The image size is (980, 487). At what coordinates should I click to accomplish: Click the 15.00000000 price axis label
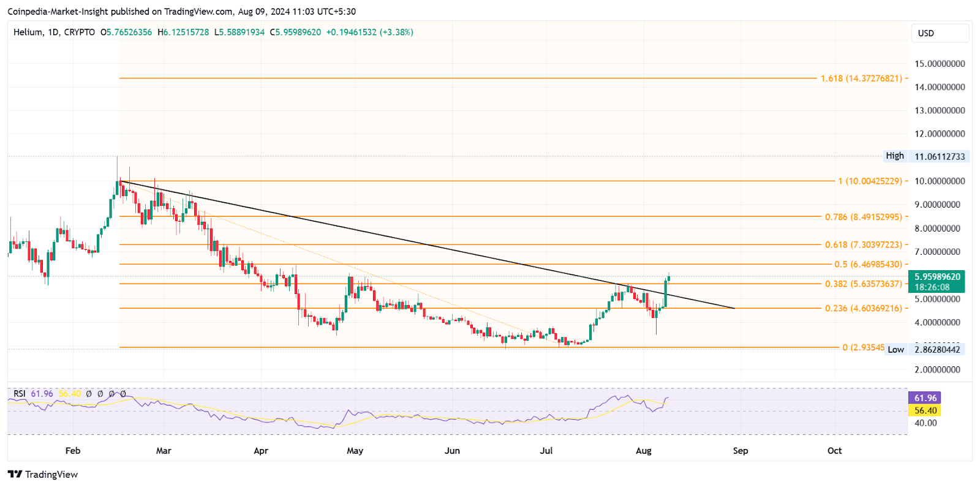tap(940, 64)
